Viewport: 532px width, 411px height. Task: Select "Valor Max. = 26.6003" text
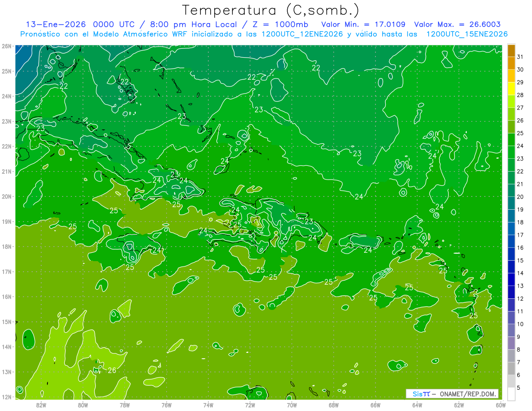click(458, 24)
